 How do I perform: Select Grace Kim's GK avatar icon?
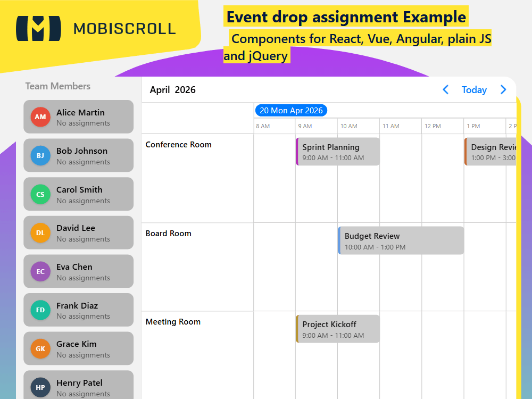tap(40, 348)
